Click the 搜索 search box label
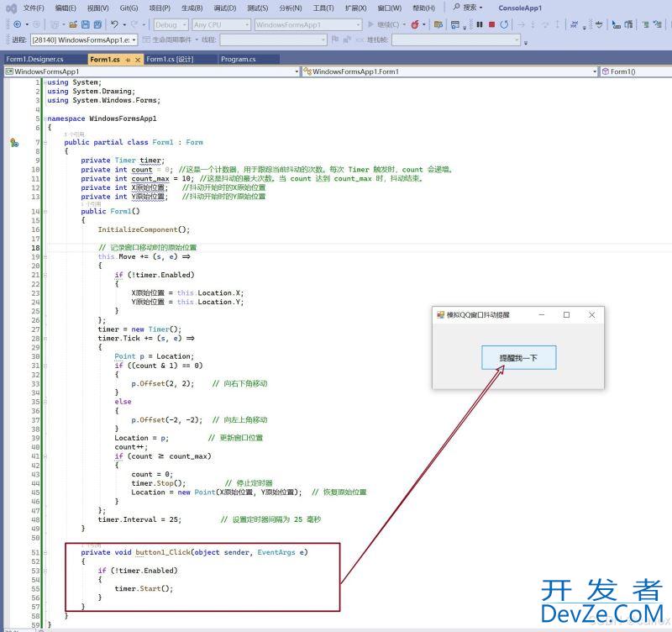 (470, 8)
